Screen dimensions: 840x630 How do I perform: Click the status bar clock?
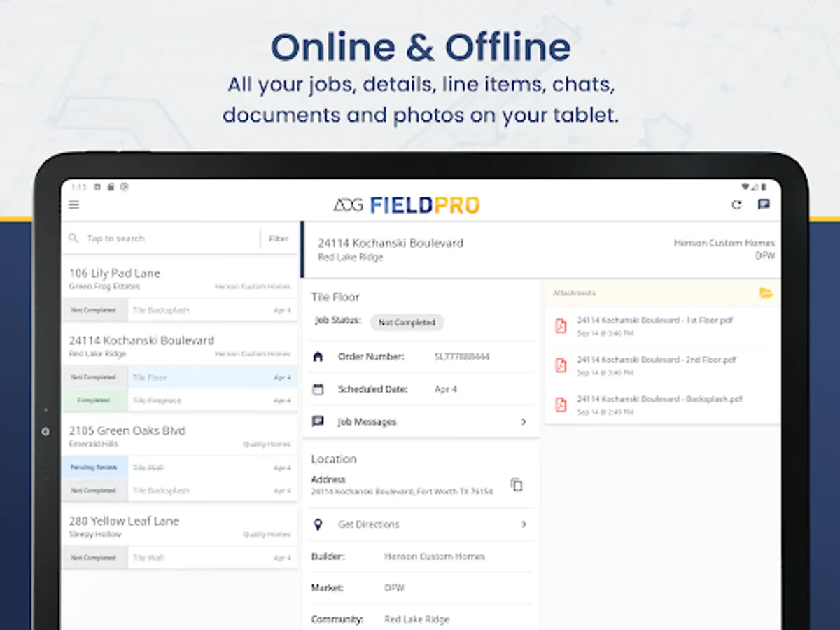point(78,187)
